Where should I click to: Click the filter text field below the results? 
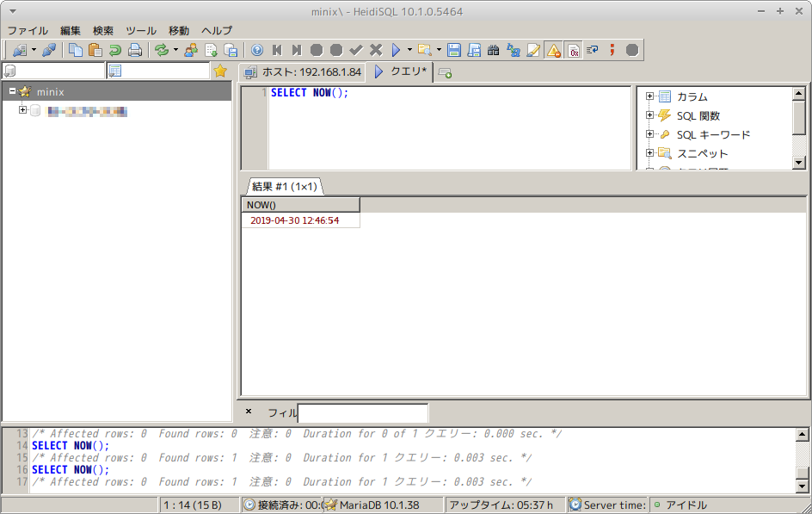tap(362, 413)
